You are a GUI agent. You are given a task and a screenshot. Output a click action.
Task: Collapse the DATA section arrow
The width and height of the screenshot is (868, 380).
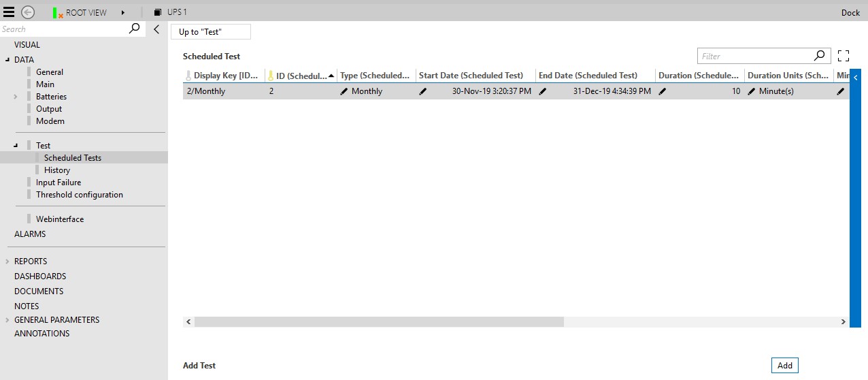click(x=8, y=60)
